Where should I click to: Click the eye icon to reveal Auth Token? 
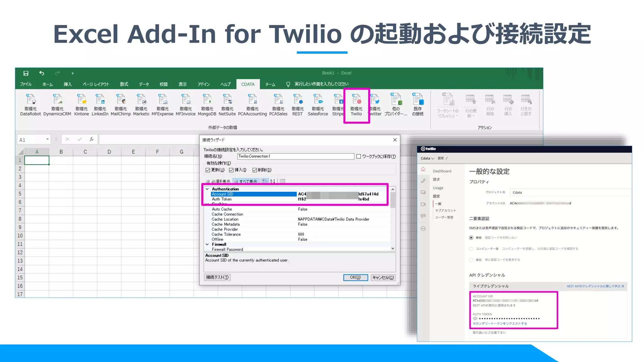(x=475, y=319)
